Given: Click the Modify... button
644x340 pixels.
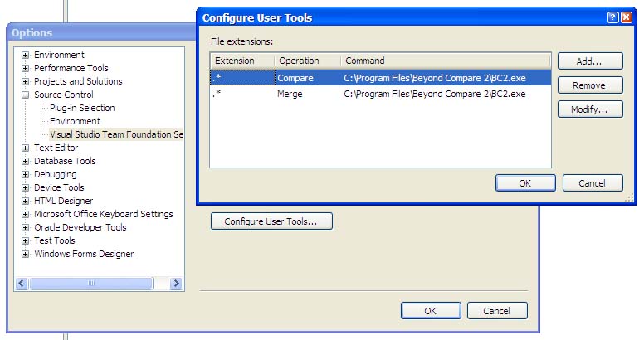Looking at the screenshot, I should point(590,109).
